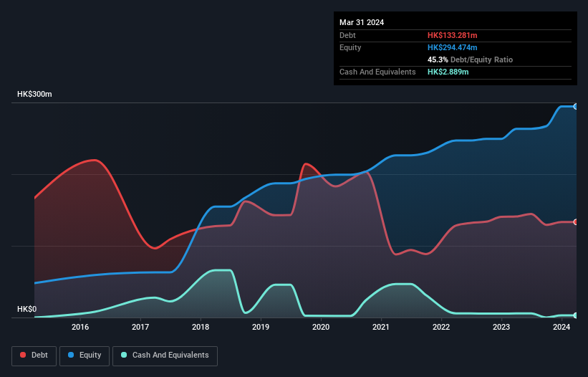The width and height of the screenshot is (588, 377).
Task: Select the blue Equity endpoint marker
Action: pos(576,107)
